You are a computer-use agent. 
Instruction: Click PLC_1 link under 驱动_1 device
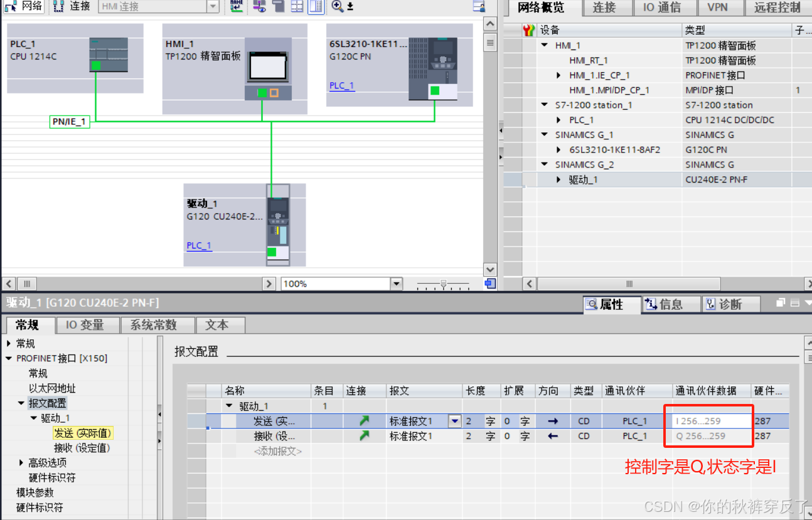click(x=199, y=245)
